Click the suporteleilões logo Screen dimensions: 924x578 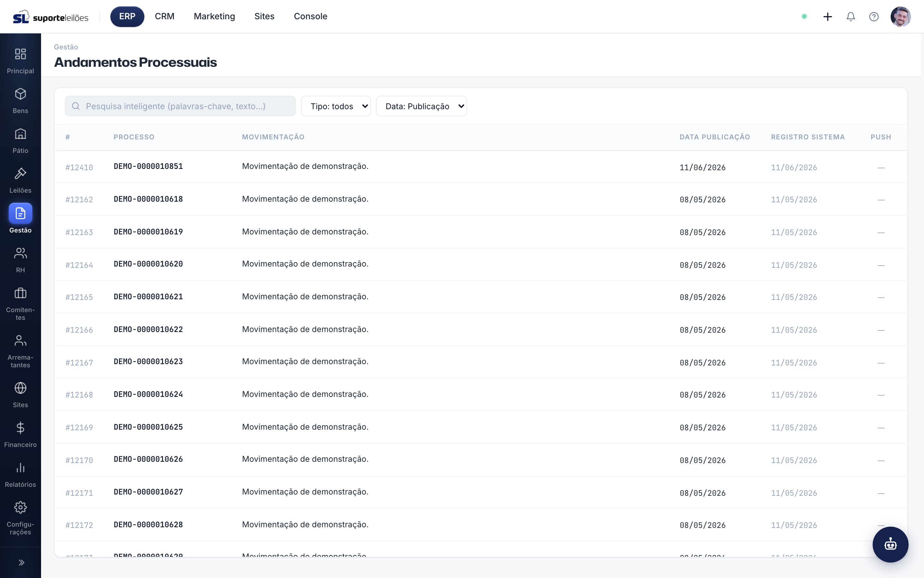click(x=50, y=17)
